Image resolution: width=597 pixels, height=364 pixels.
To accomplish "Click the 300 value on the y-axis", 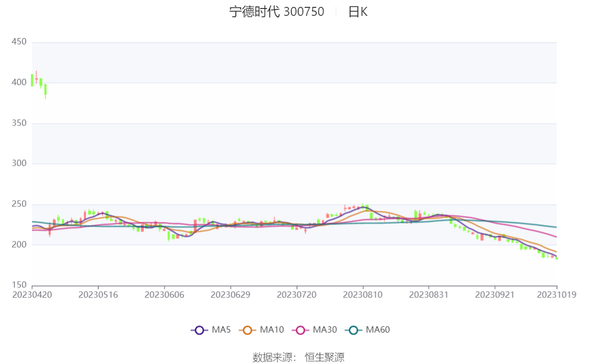I will pyautogui.click(x=19, y=163).
